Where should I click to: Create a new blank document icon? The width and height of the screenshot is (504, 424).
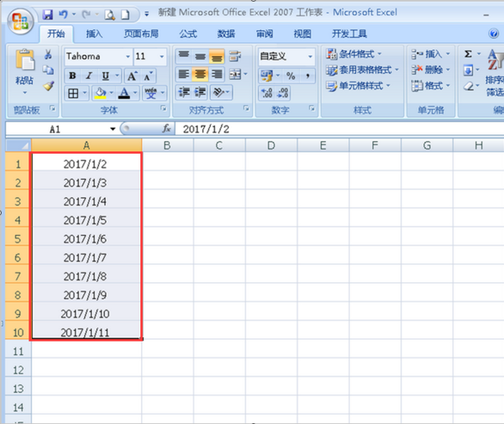pyautogui.click(x=125, y=15)
